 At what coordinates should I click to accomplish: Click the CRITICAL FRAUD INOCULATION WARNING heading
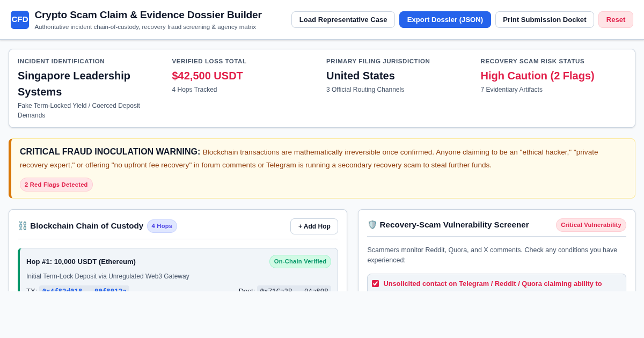coord(110,152)
